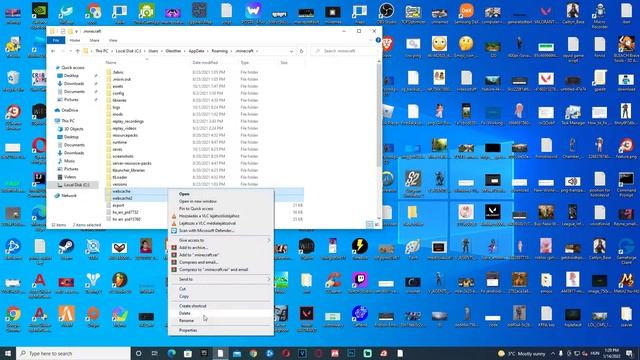Open the Recycle Bin desktop icon
The height and width of the screenshot is (360, 640).
(13, 80)
